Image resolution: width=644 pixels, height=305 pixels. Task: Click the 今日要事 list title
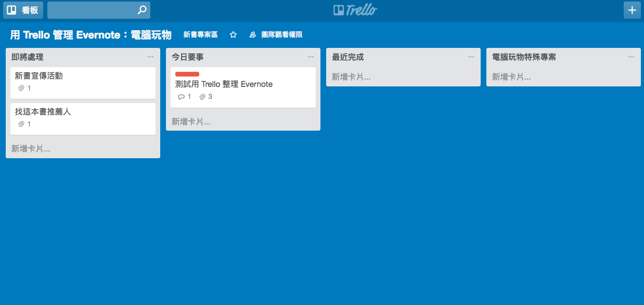(x=188, y=57)
